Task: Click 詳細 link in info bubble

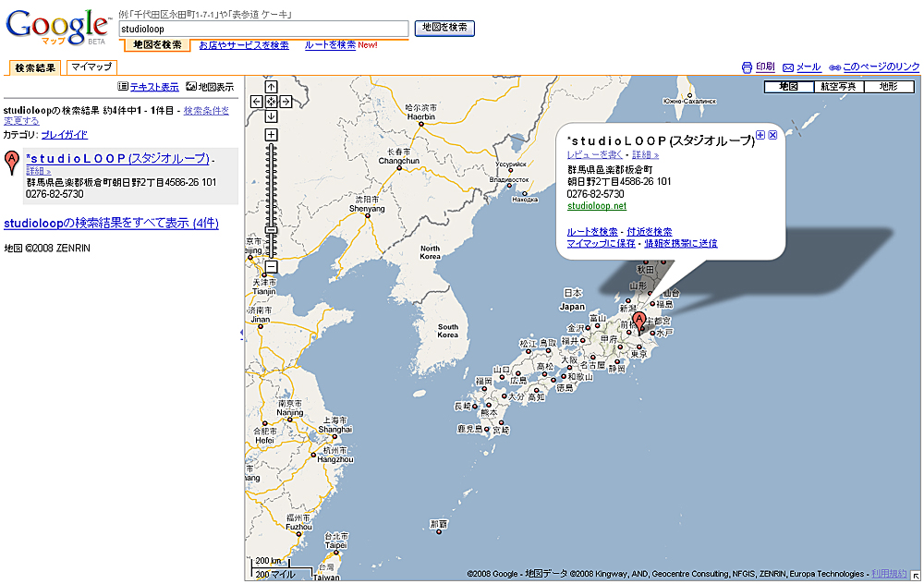Action: coord(645,154)
